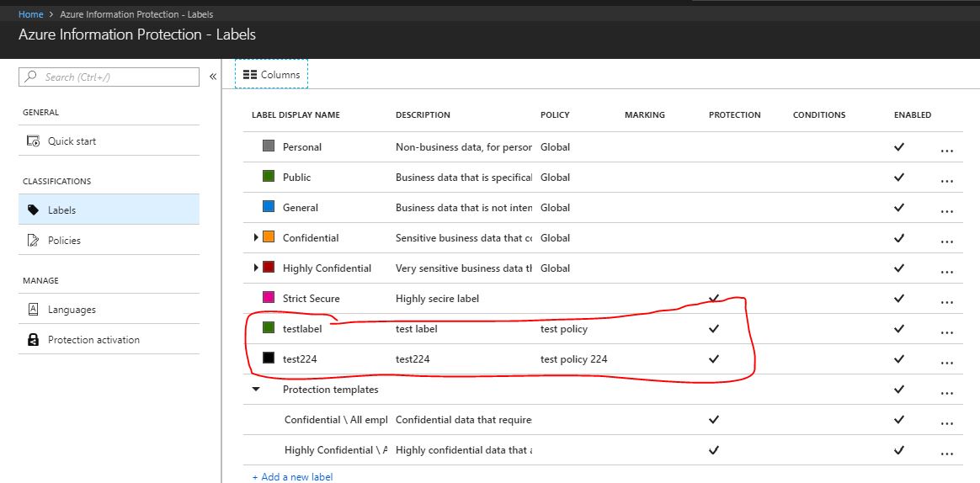
Task: Expand the Highly Confidential label row
Action: pyautogui.click(x=256, y=268)
